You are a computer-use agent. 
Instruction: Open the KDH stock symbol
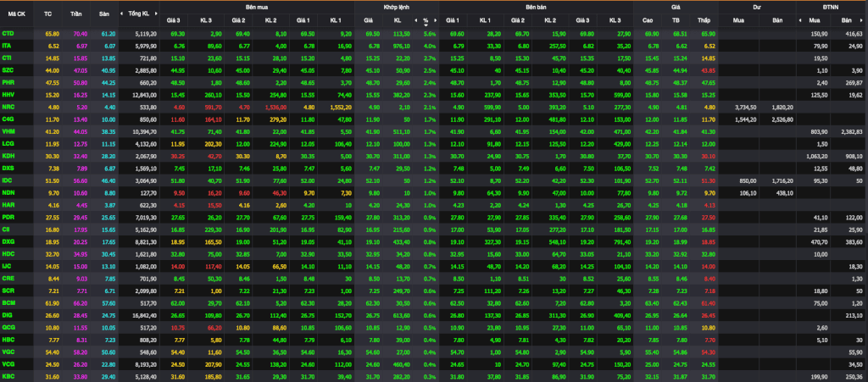8,155
